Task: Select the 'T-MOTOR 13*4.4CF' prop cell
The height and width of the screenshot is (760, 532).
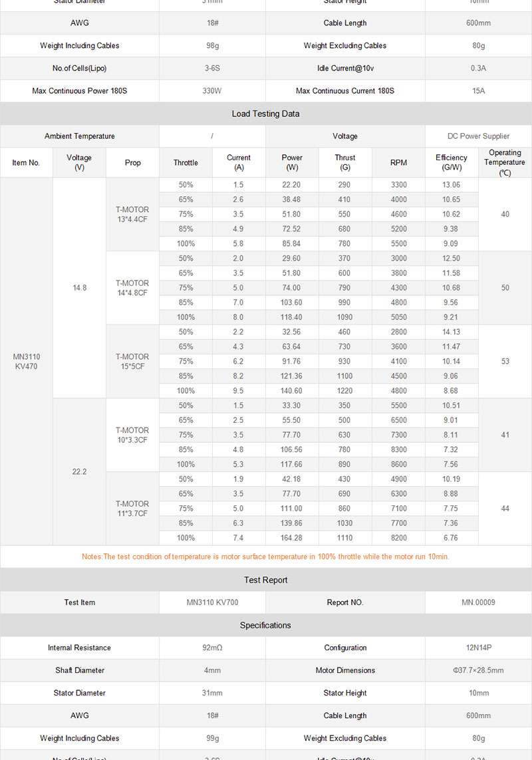Action: 132,214
